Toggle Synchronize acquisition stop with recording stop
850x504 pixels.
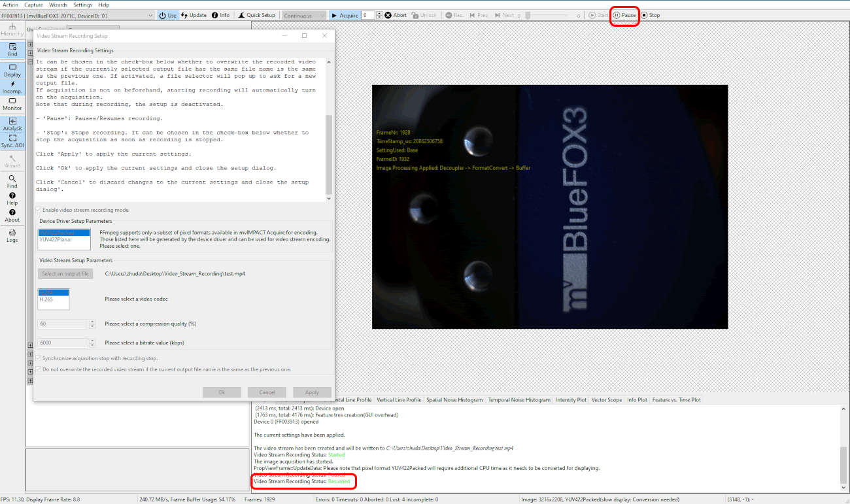click(x=39, y=358)
